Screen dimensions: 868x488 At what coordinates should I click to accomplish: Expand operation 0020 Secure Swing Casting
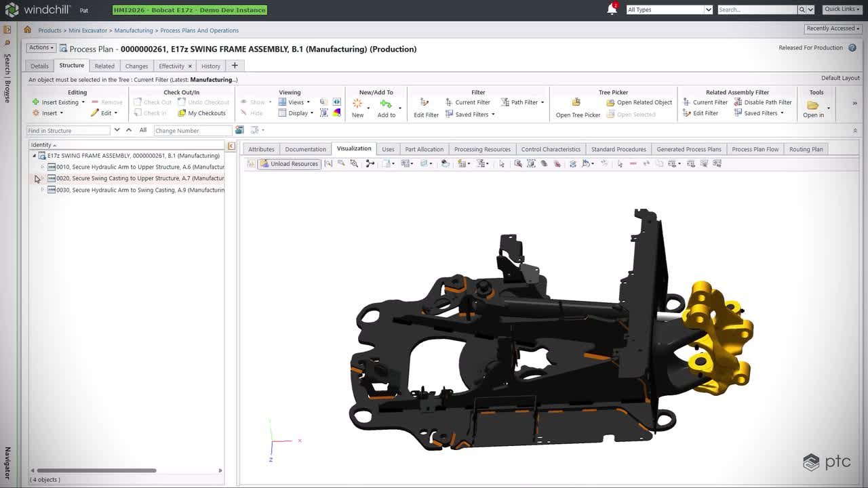click(x=42, y=178)
